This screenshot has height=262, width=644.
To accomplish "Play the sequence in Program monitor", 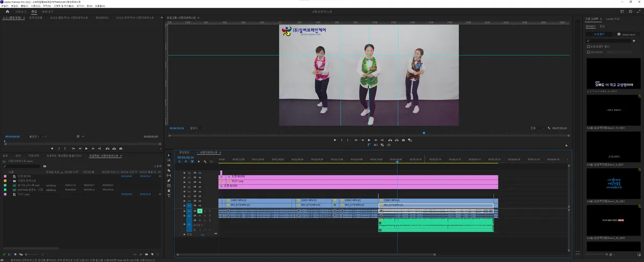I will click(369, 140).
